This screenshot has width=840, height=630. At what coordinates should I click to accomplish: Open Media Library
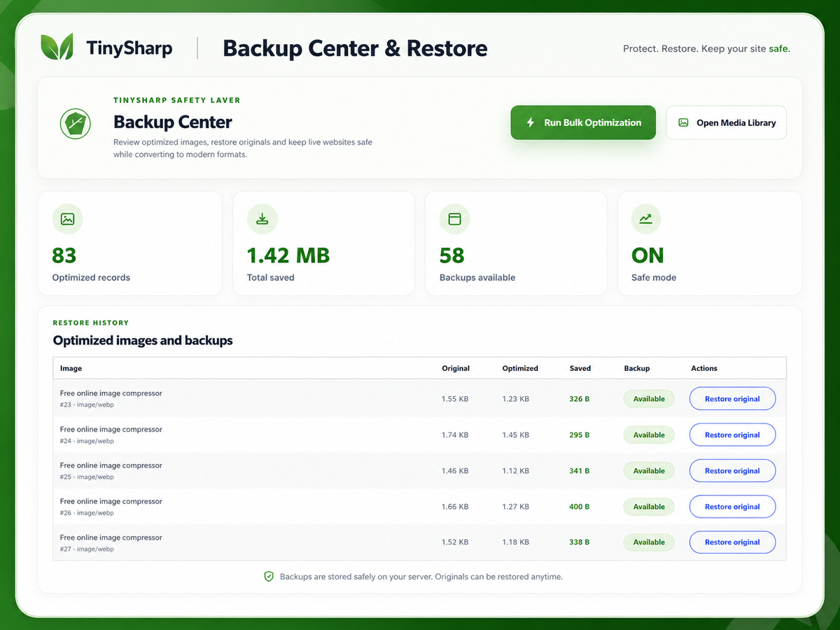click(727, 122)
